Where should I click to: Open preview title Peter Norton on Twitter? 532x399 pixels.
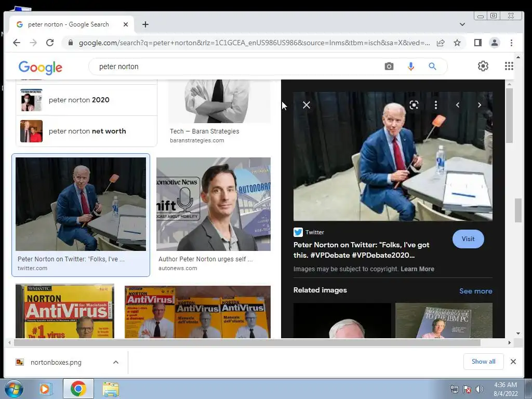362,250
